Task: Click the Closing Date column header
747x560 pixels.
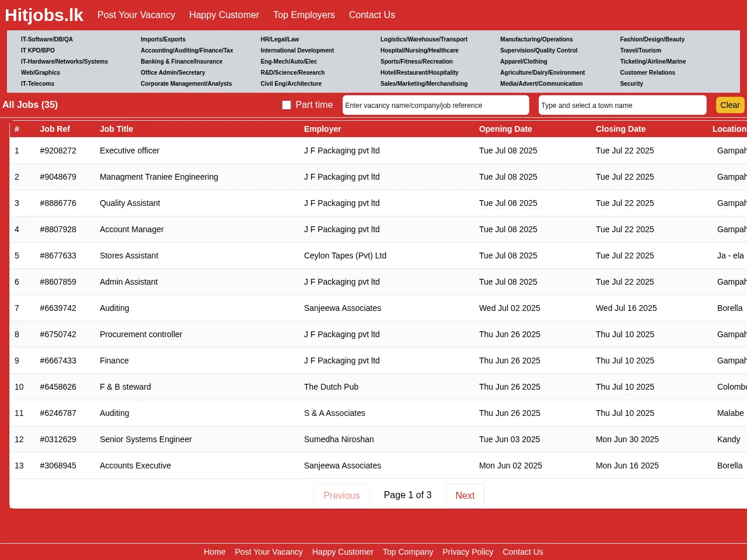Action: coord(620,129)
